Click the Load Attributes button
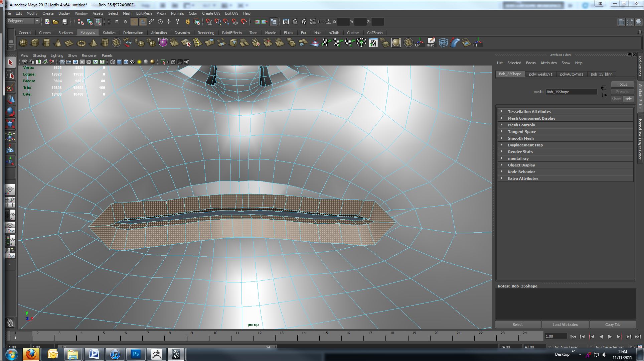This screenshot has height=361, width=644. (x=565, y=324)
